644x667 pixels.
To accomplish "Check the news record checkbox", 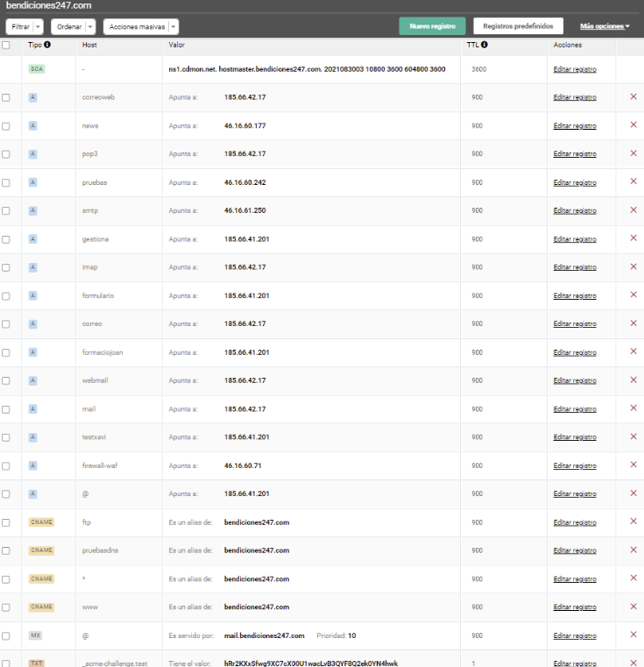I will (x=6, y=126).
